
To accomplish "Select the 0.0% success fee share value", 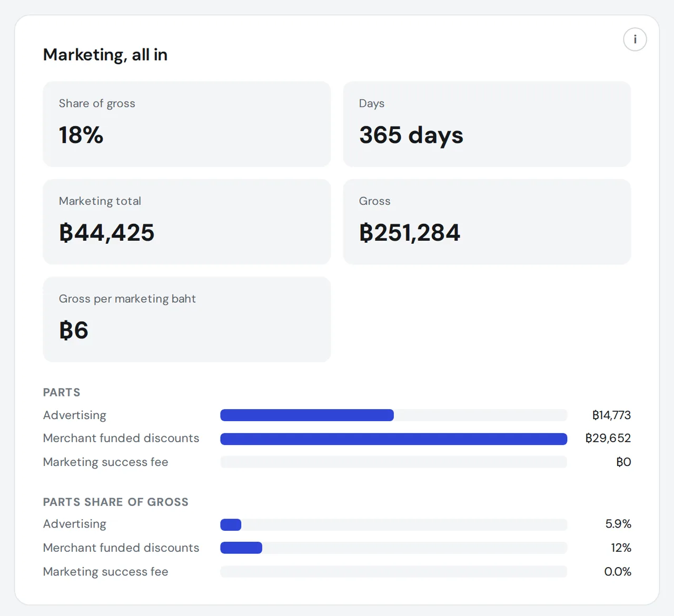I will coord(618,571).
